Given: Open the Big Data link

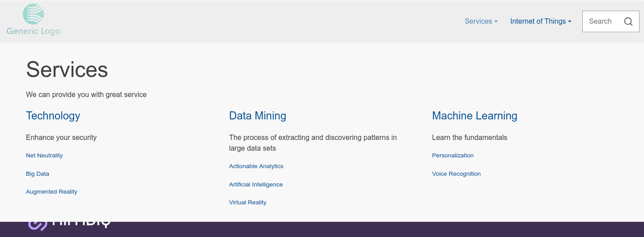Looking at the screenshot, I should coord(38,174).
